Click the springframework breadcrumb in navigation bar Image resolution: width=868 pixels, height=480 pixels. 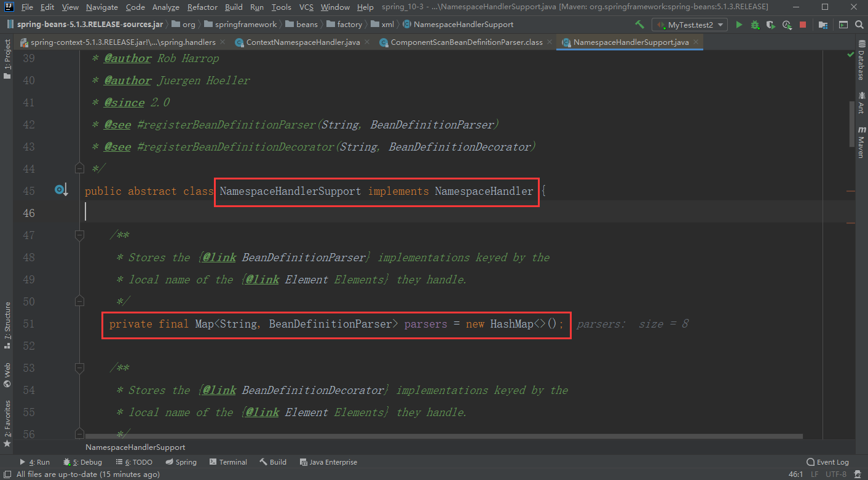coord(240,25)
